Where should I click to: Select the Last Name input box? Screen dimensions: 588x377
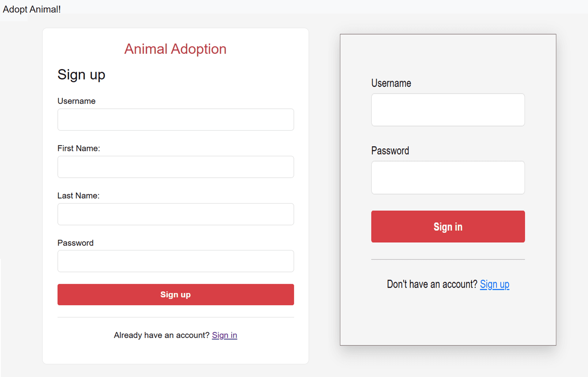[x=175, y=214]
